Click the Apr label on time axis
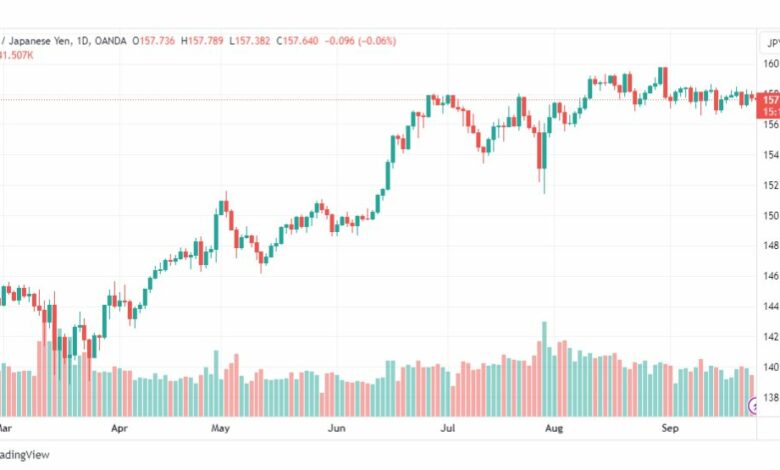The width and height of the screenshot is (780, 470). (x=119, y=428)
